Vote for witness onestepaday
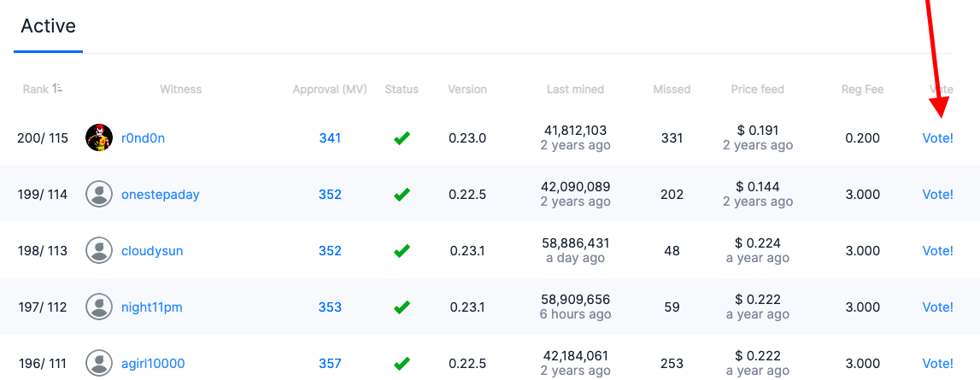The width and height of the screenshot is (980, 380). [x=937, y=195]
